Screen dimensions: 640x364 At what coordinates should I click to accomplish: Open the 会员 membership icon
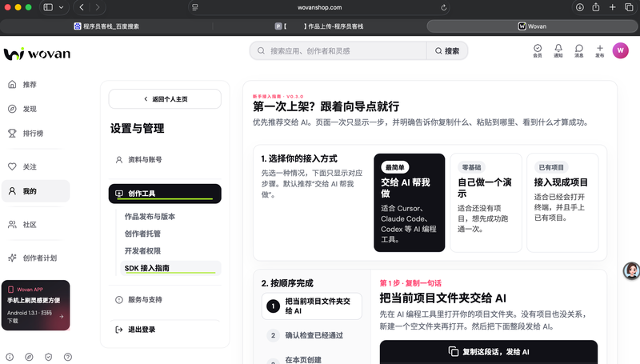click(538, 50)
